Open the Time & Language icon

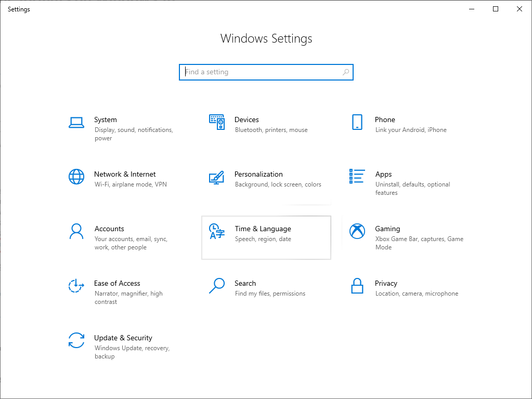click(217, 231)
